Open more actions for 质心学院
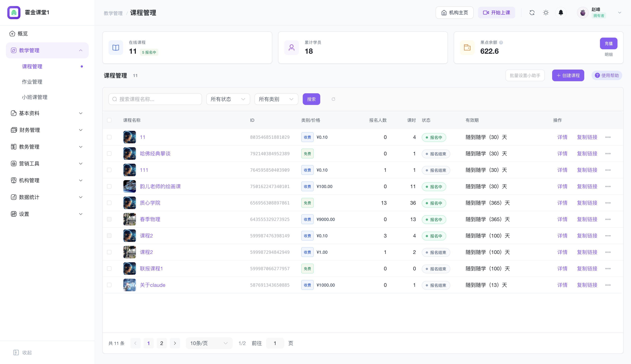 click(x=608, y=203)
